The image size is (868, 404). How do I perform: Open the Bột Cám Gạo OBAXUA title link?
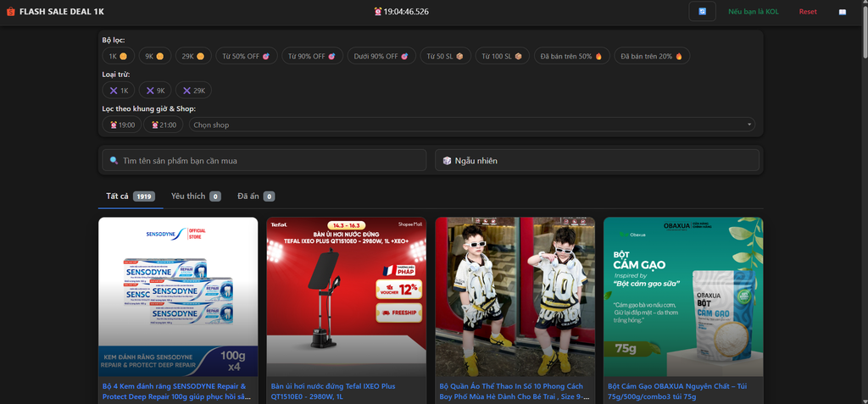click(678, 391)
